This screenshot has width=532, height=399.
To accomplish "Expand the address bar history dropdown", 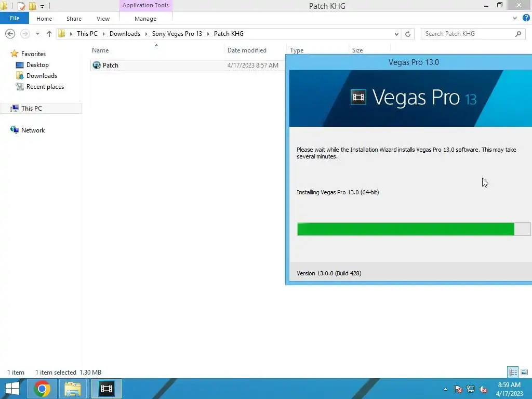I will pos(396,34).
